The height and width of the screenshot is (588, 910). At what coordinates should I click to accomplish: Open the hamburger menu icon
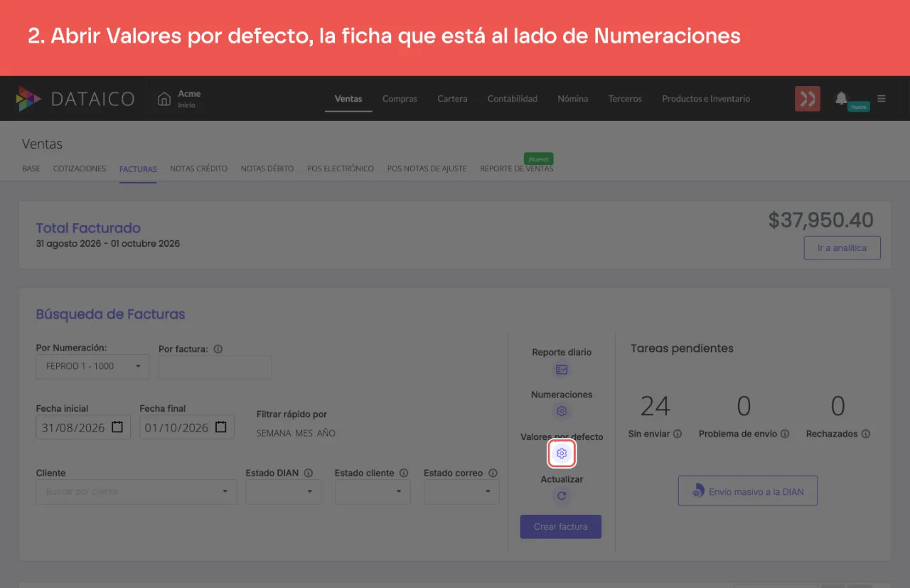[x=882, y=99]
